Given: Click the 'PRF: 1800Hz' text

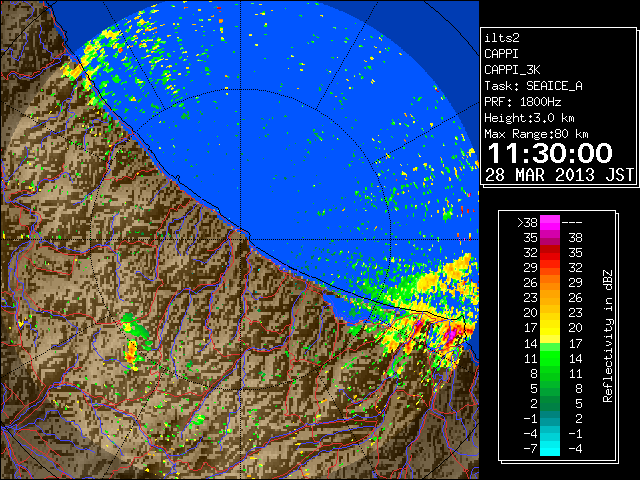Looking at the screenshot, I should (523, 102).
